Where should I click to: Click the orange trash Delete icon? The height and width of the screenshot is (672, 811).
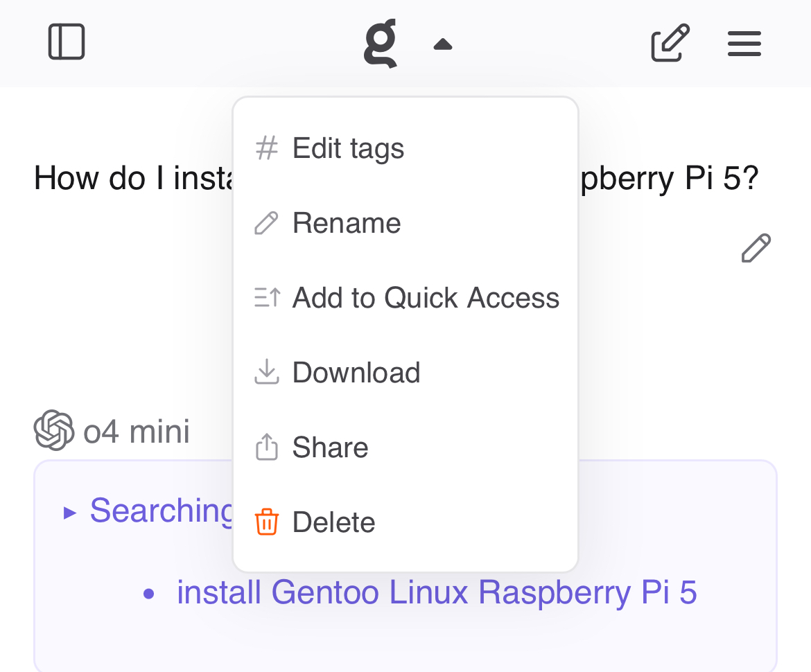point(267,522)
